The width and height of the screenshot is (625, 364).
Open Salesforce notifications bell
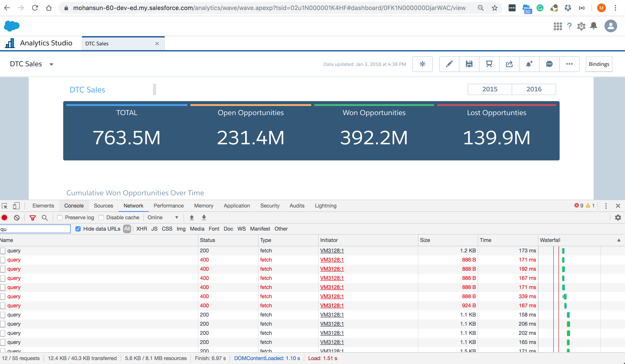pyautogui.click(x=593, y=26)
